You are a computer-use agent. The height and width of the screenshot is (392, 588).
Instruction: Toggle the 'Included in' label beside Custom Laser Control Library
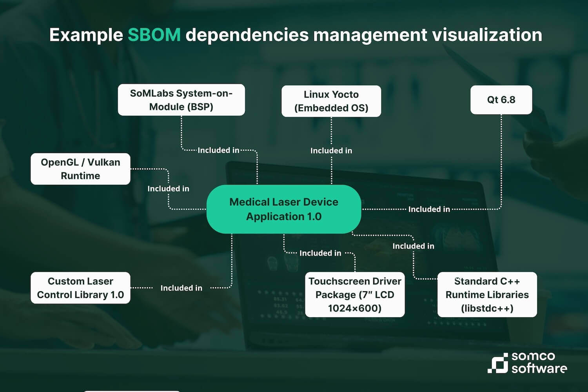[181, 288]
